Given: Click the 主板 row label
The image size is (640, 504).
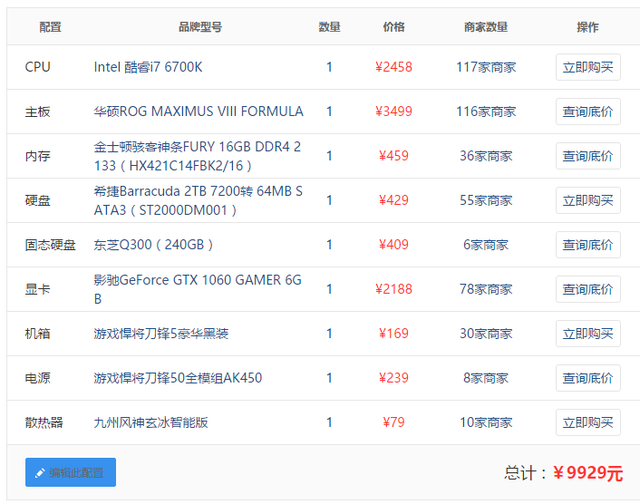Looking at the screenshot, I should click(38, 111).
